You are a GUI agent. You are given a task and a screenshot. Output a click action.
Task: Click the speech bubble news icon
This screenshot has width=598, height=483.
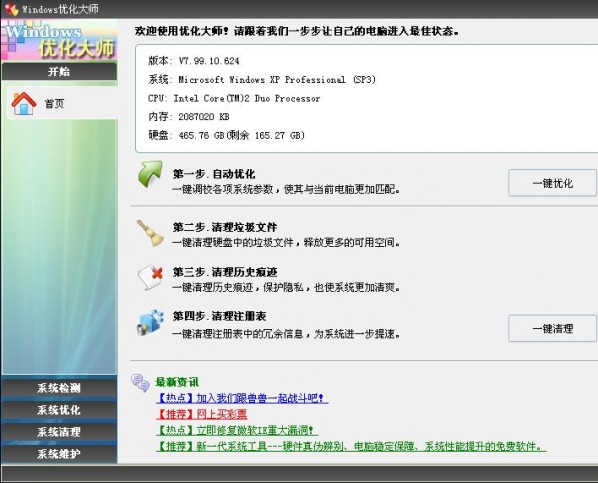coord(140,383)
